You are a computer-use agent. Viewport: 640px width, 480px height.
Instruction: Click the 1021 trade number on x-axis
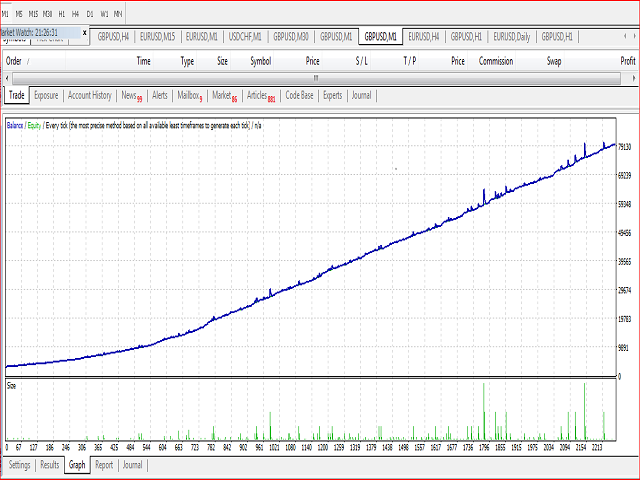coord(274,447)
